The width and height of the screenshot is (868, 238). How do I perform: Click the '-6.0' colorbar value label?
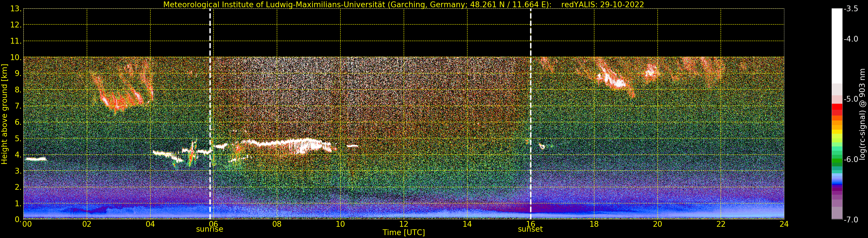pos(851,159)
